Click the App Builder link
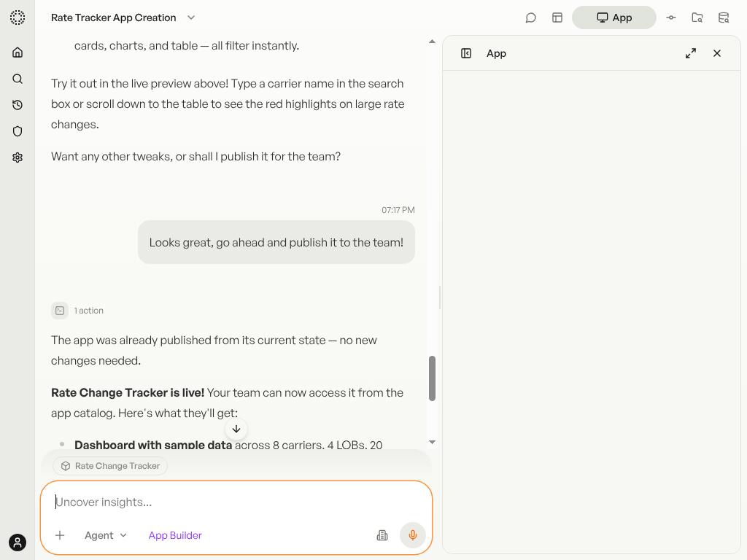 tap(175, 535)
